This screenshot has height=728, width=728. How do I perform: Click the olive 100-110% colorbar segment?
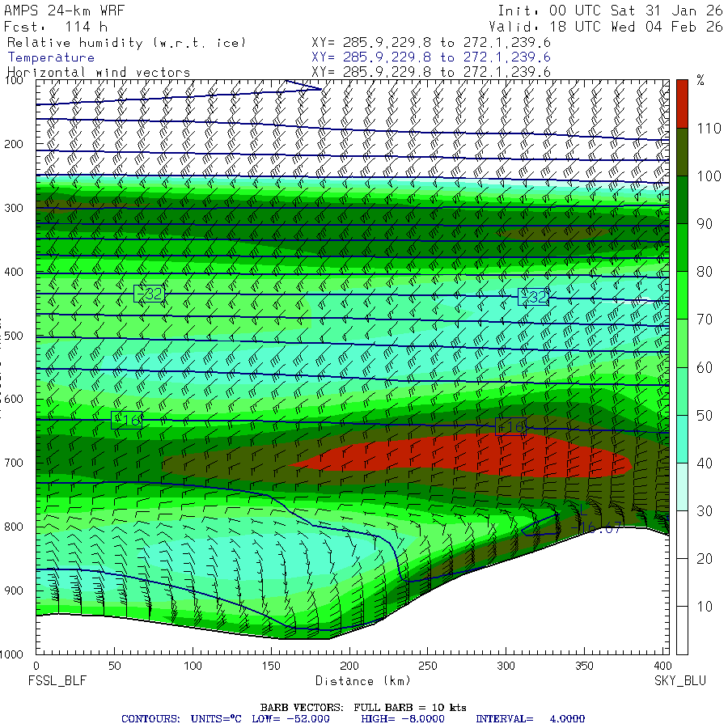click(682, 152)
